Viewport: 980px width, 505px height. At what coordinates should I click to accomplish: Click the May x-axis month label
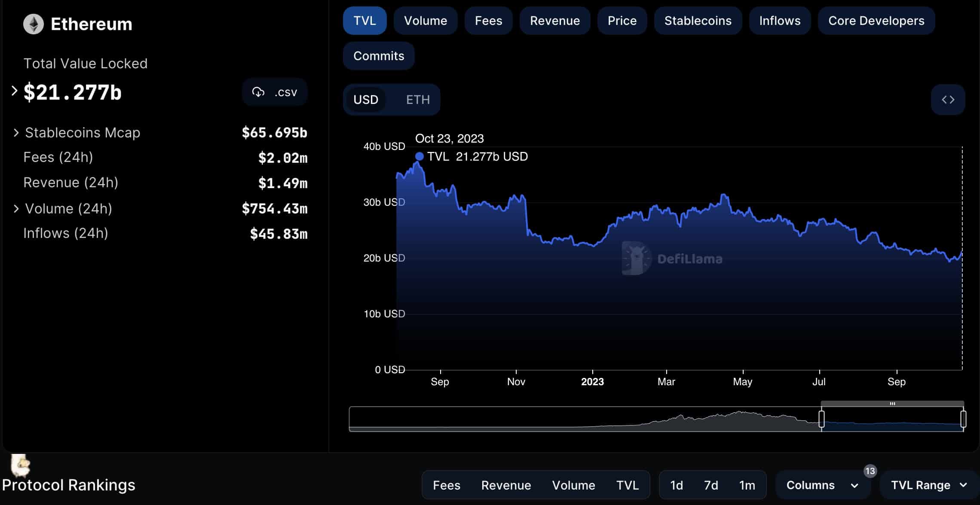(x=742, y=382)
